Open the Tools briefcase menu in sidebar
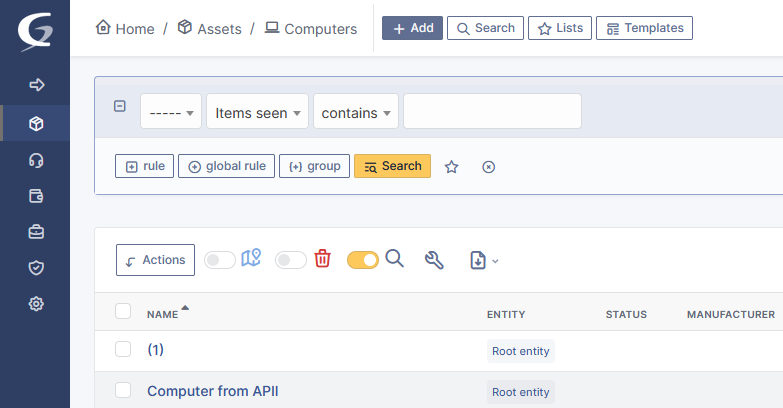Viewport: 783px width, 408px height. tap(36, 232)
